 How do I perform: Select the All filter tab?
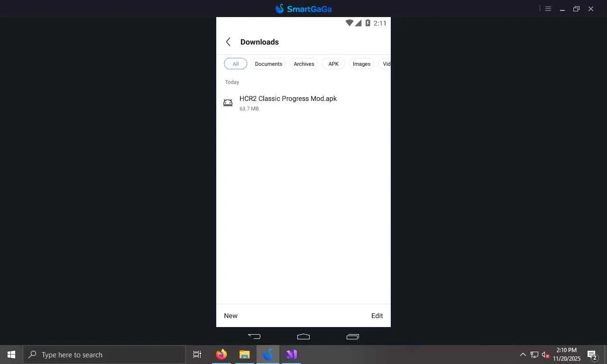[x=236, y=64]
